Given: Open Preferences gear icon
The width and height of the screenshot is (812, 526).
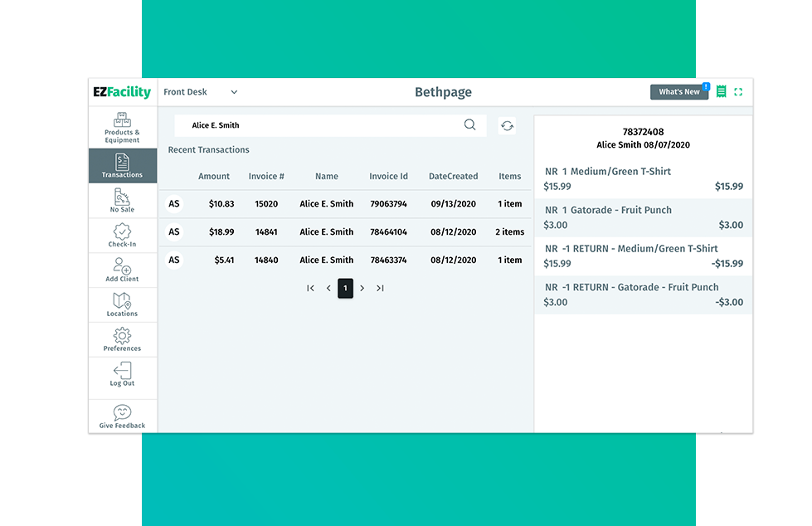Looking at the screenshot, I should click(122, 338).
